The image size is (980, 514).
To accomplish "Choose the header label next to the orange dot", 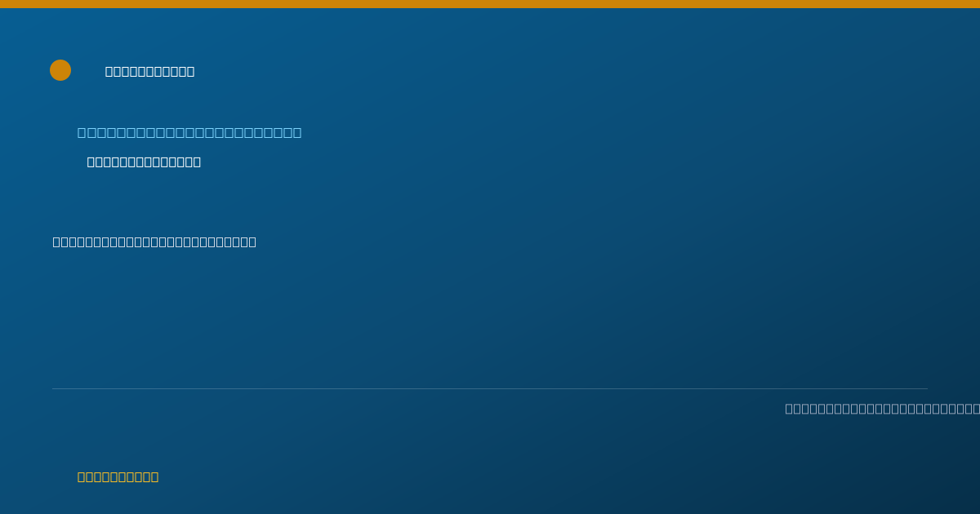I will [x=150, y=72].
